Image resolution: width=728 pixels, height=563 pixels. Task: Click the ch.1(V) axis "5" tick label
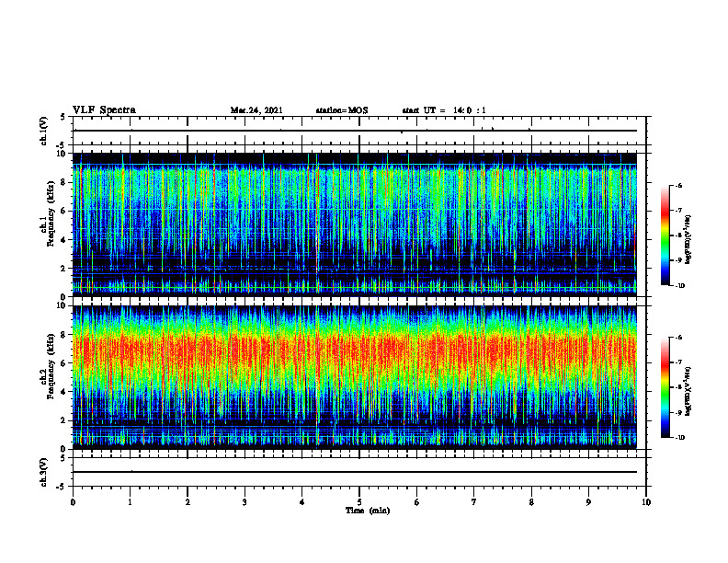click(x=63, y=117)
